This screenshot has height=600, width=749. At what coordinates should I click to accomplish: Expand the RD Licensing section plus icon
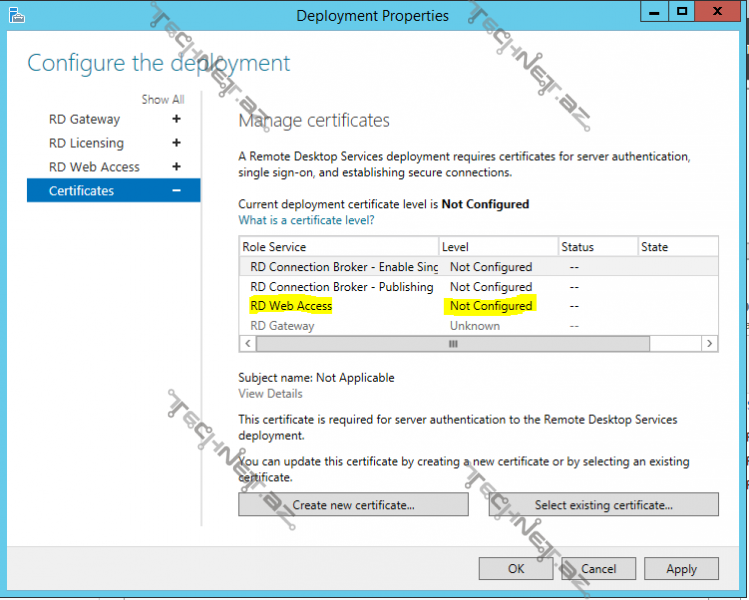[177, 143]
